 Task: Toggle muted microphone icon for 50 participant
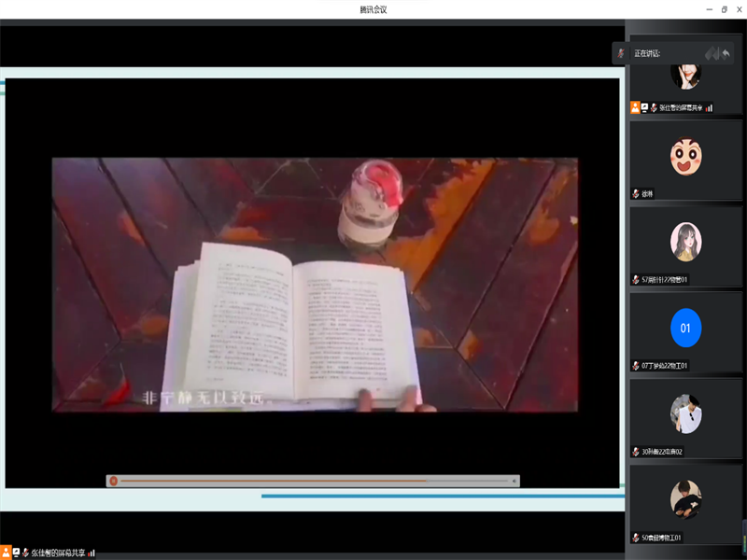[x=635, y=538]
